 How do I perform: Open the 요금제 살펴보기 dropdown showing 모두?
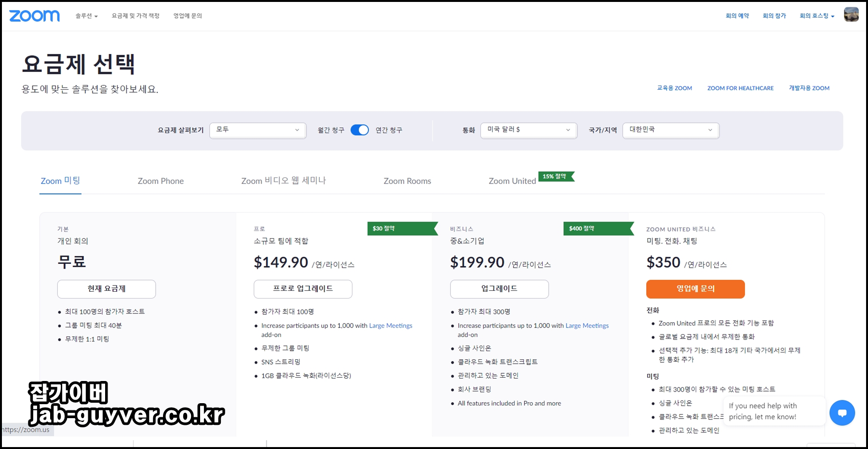point(258,130)
